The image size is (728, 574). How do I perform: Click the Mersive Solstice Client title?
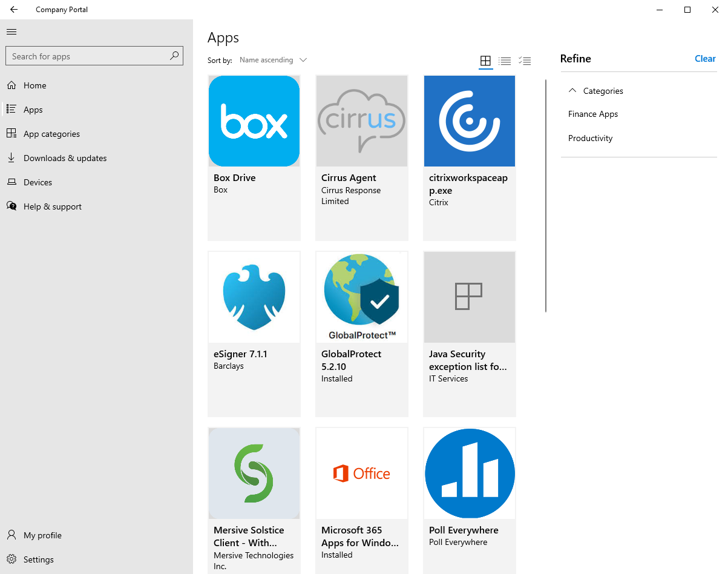249,536
